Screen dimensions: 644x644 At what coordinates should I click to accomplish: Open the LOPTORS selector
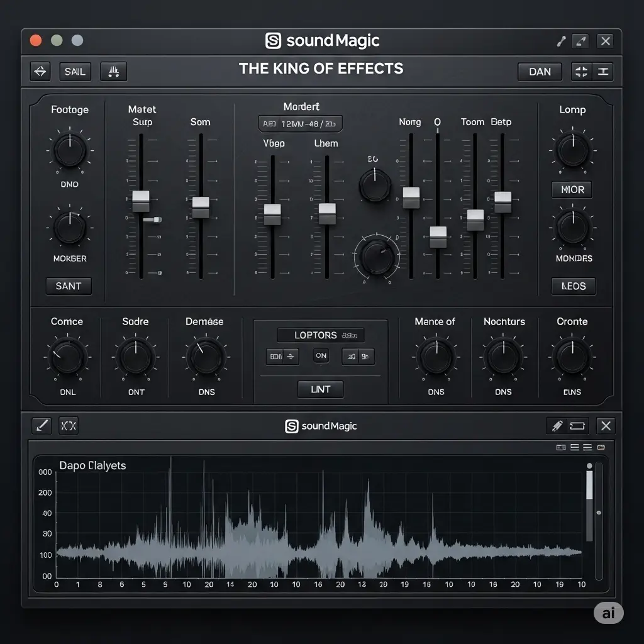pyautogui.click(x=320, y=335)
